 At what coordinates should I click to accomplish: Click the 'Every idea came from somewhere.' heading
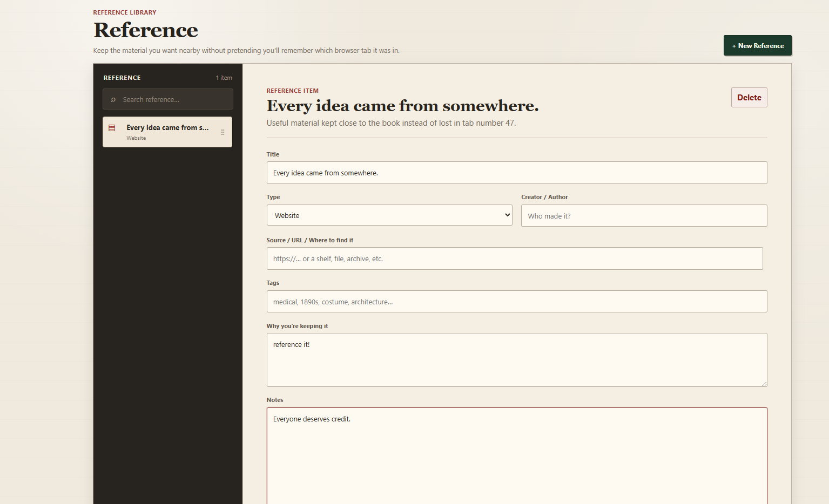tap(403, 106)
